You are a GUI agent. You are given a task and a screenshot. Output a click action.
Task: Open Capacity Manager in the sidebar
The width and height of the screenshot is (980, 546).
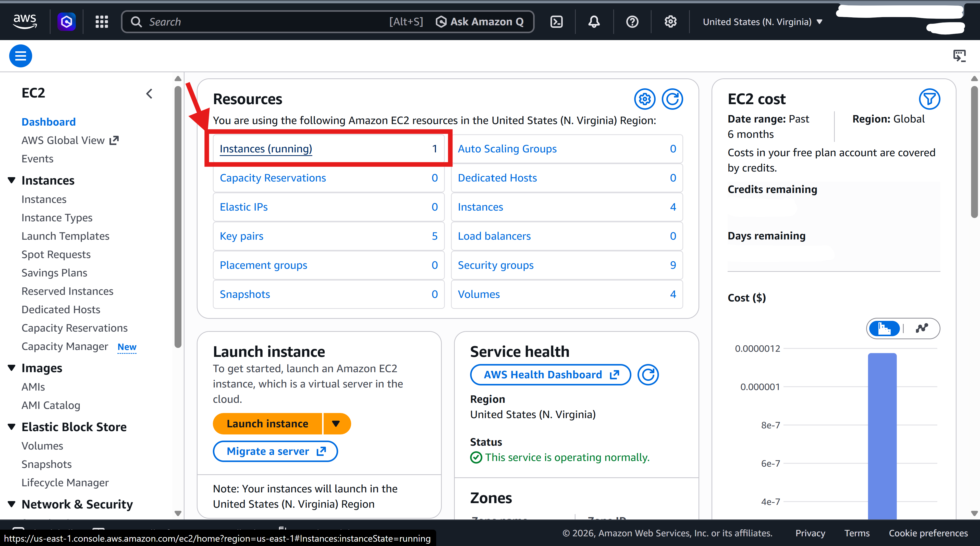point(65,347)
